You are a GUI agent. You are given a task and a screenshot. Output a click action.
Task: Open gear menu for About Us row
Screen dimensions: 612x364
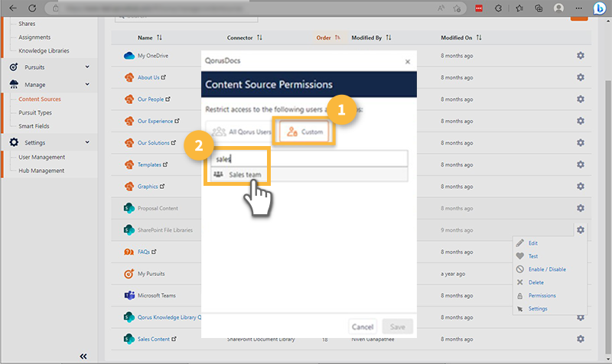tap(581, 78)
